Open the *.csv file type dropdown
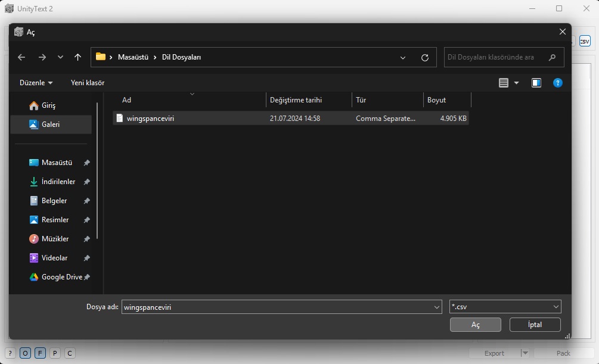The height and width of the screenshot is (364, 599). point(505,307)
